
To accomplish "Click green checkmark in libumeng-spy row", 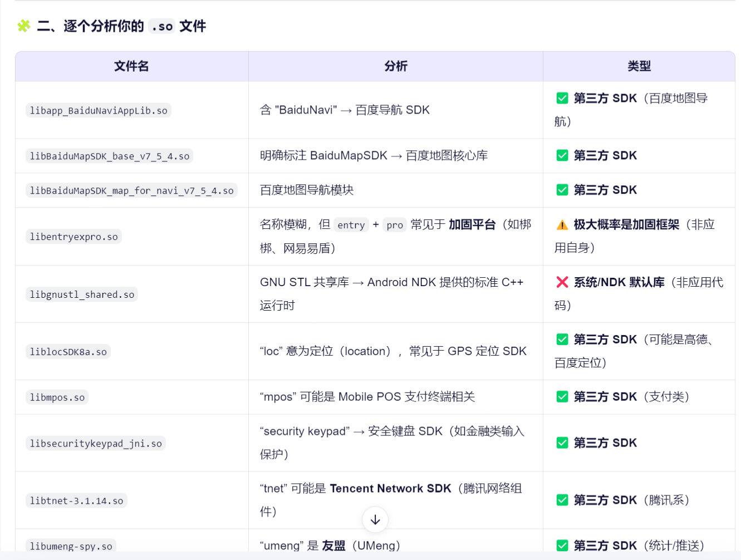I will 562,546.
